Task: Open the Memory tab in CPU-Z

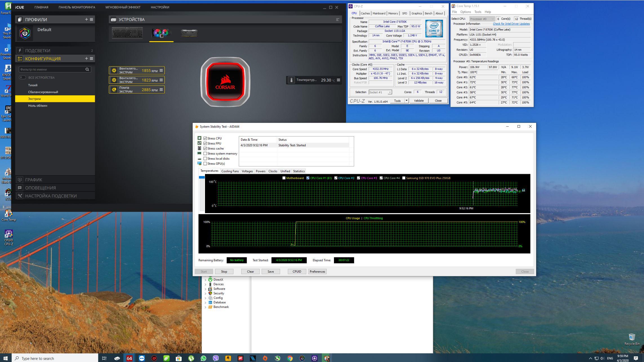Action: coord(393,13)
